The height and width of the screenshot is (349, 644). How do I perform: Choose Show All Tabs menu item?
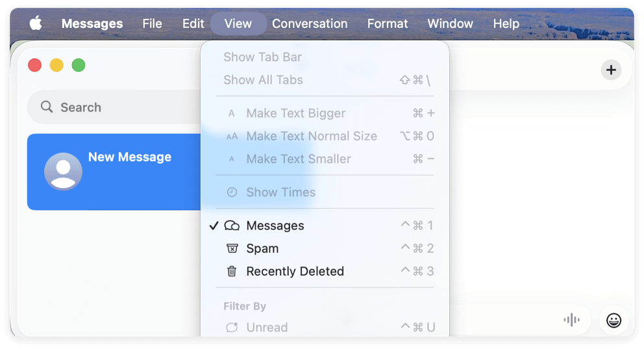tap(325, 80)
